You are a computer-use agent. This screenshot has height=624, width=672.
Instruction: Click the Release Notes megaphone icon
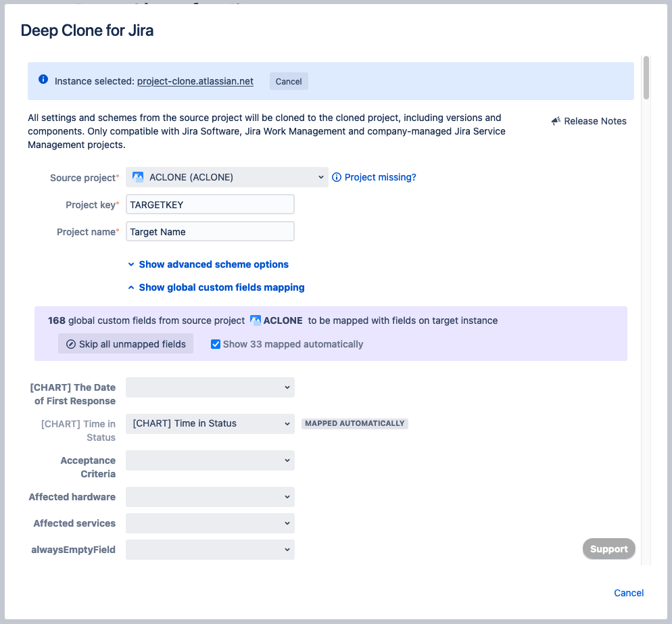click(x=556, y=120)
